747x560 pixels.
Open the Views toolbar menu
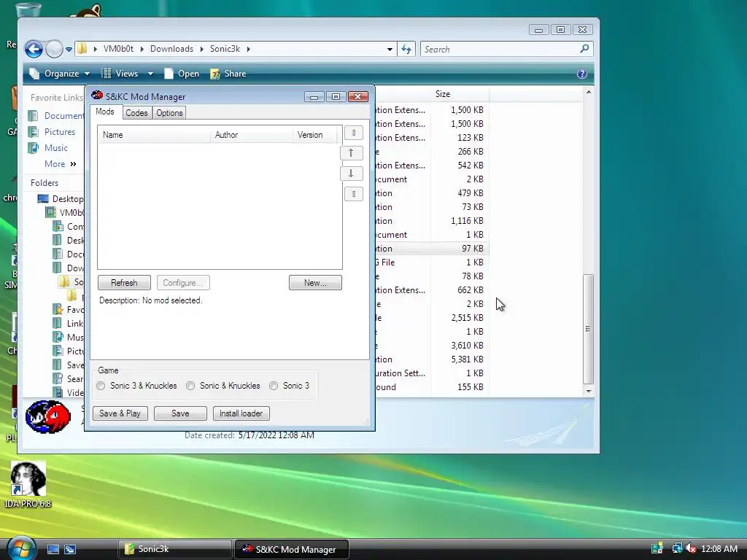[120, 74]
